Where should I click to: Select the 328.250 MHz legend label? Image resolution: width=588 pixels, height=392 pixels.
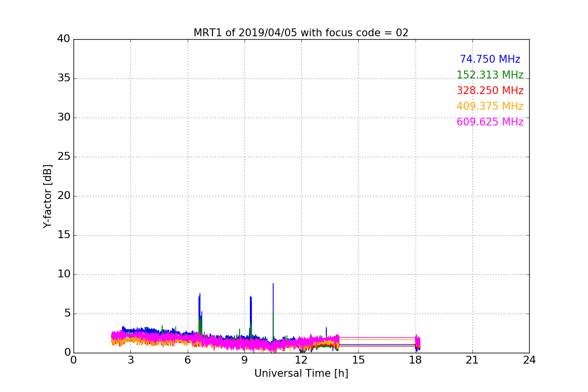point(490,91)
